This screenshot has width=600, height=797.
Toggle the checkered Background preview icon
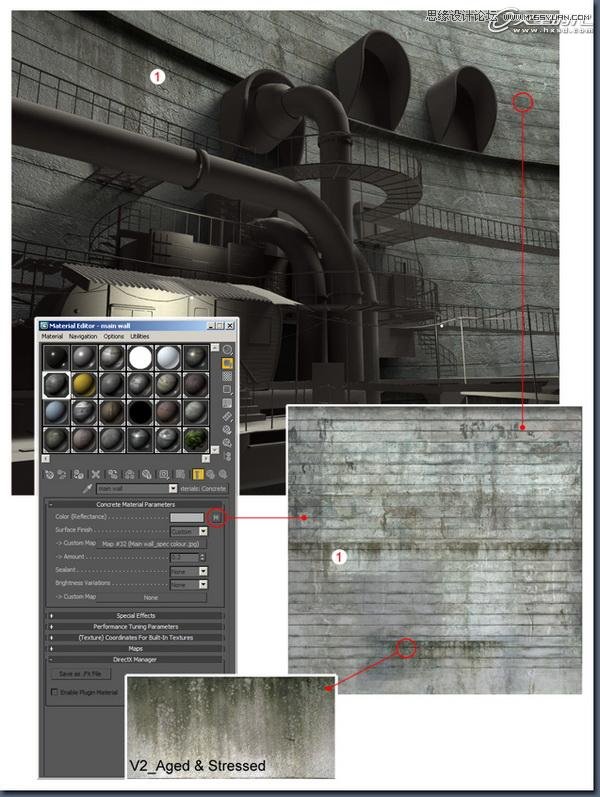227,377
